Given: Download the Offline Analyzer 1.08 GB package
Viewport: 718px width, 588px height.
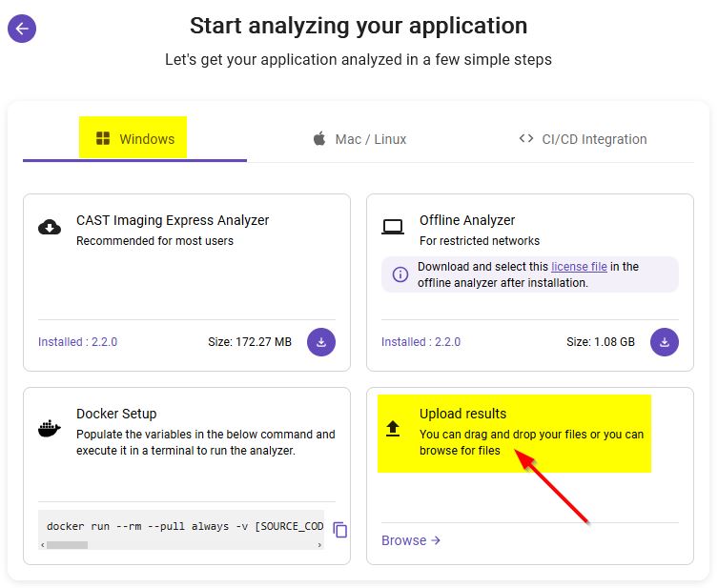Looking at the screenshot, I should click(x=665, y=341).
